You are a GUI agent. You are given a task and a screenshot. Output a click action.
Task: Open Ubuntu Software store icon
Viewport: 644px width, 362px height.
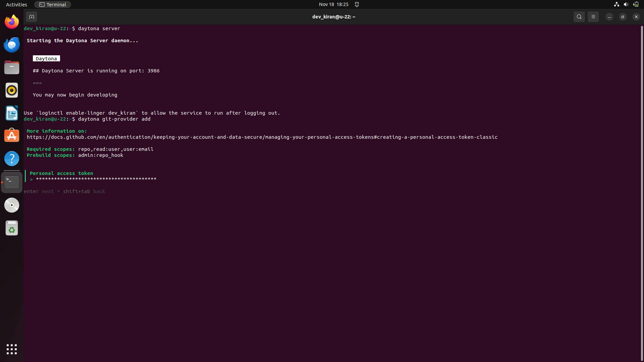[x=12, y=136]
